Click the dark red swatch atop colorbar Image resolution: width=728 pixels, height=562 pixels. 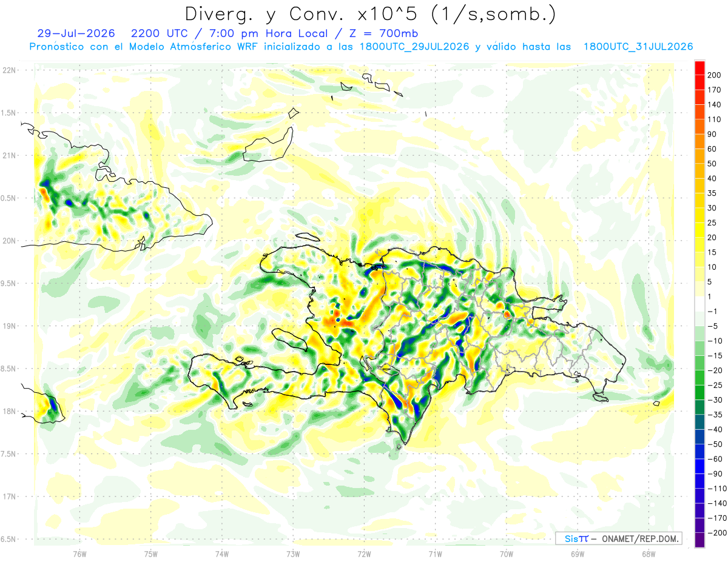(699, 67)
